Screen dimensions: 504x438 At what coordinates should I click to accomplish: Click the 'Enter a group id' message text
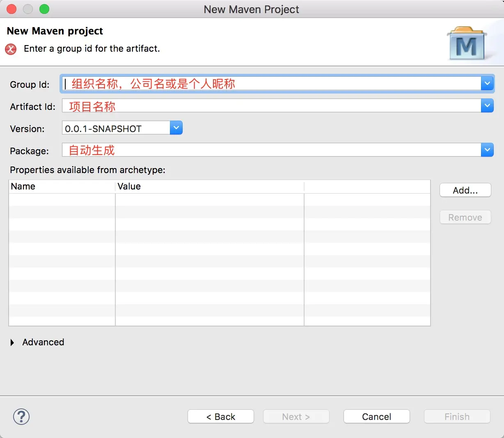pyautogui.click(x=92, y=48)
